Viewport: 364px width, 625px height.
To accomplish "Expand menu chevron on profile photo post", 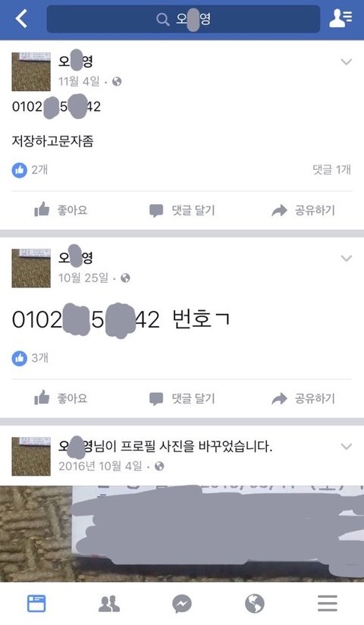I will [x=346, y=447].
